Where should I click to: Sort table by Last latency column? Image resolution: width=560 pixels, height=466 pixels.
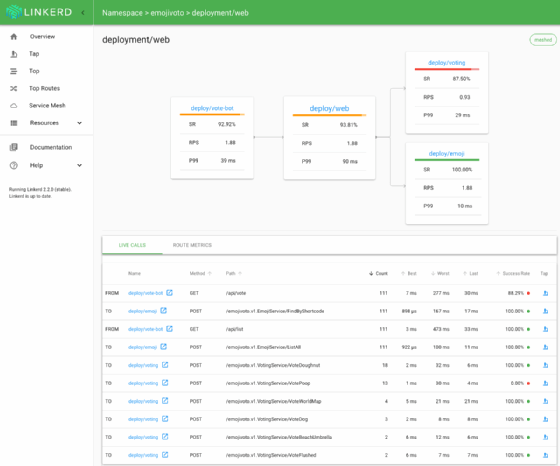471,274
